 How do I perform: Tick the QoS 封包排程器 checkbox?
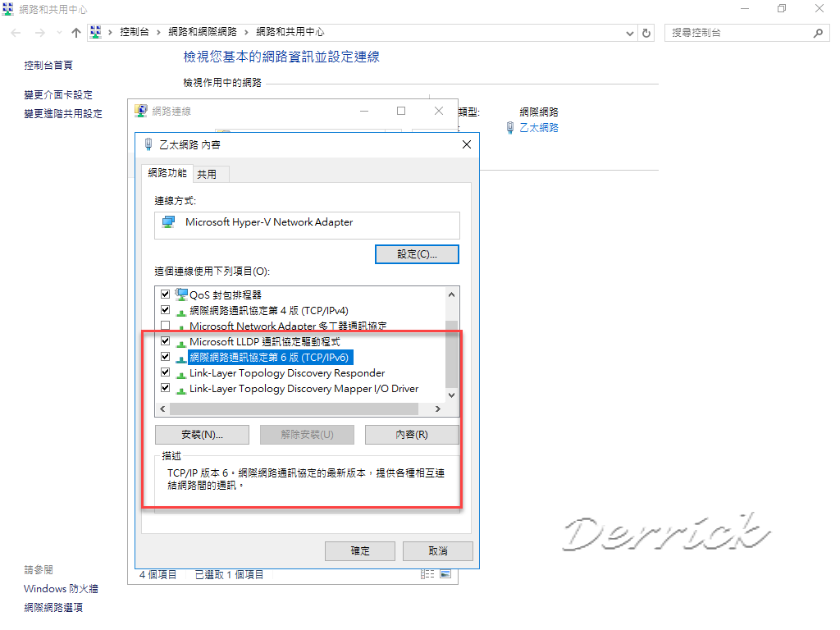tap(165, 294)
